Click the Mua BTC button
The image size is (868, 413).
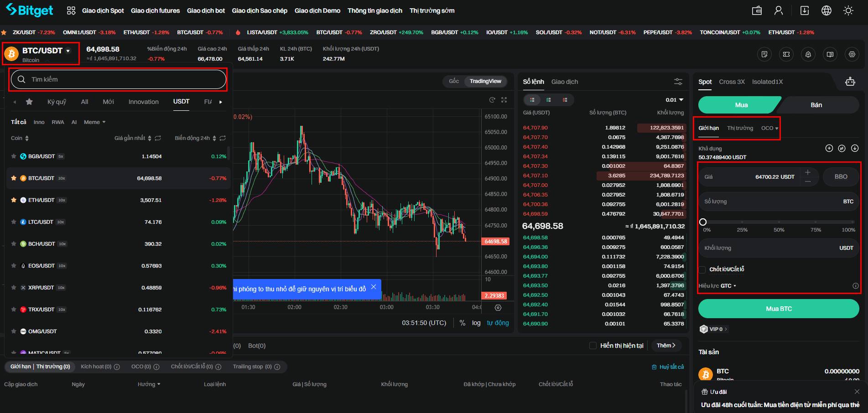(779, 309)
